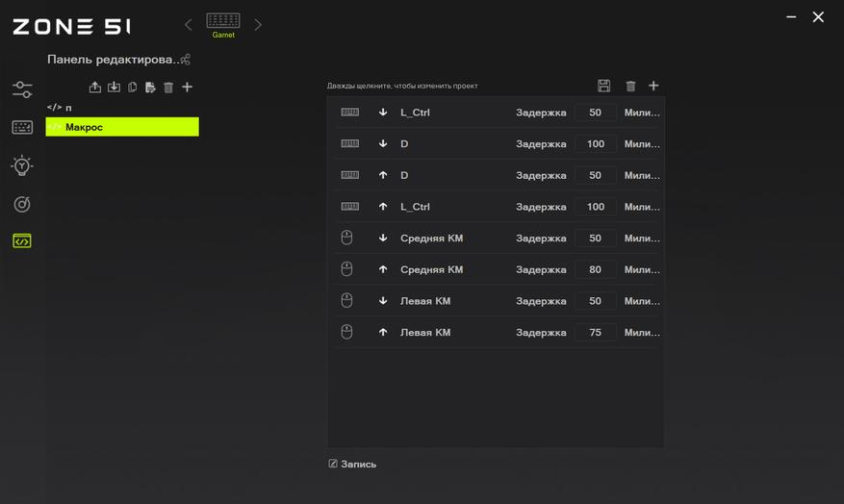Click up arrow in last Левая КМ row
Image resolution: width=844 pixels, height=504 pixels.
(x=383, y=332)
